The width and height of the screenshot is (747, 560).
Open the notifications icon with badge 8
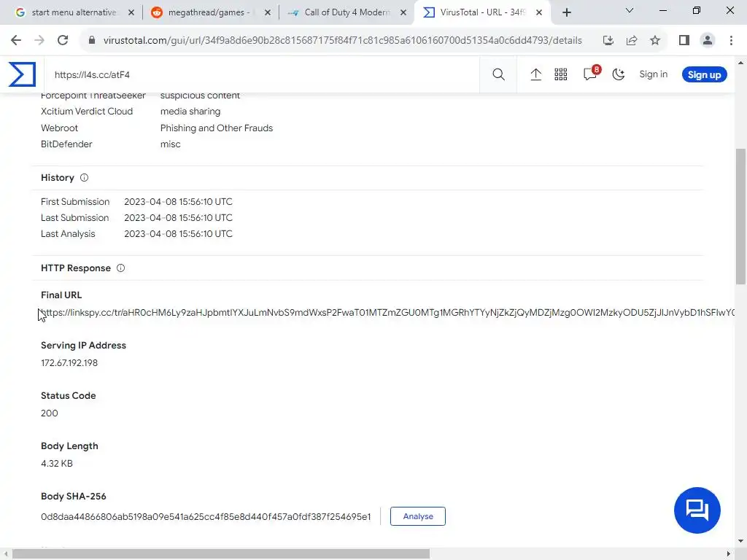point(591,73)
